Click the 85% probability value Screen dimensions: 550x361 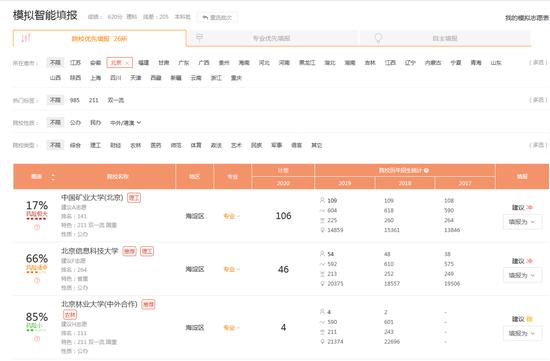coord(37,317)
